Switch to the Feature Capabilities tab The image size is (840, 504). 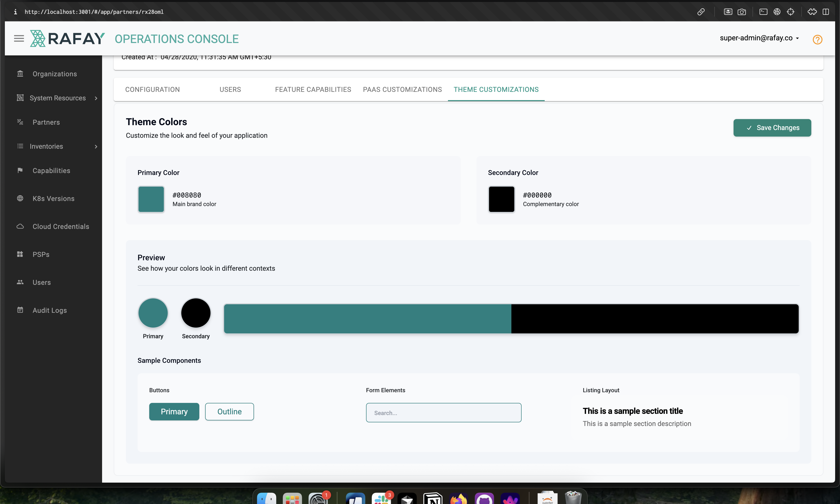(x=313, y=90)
